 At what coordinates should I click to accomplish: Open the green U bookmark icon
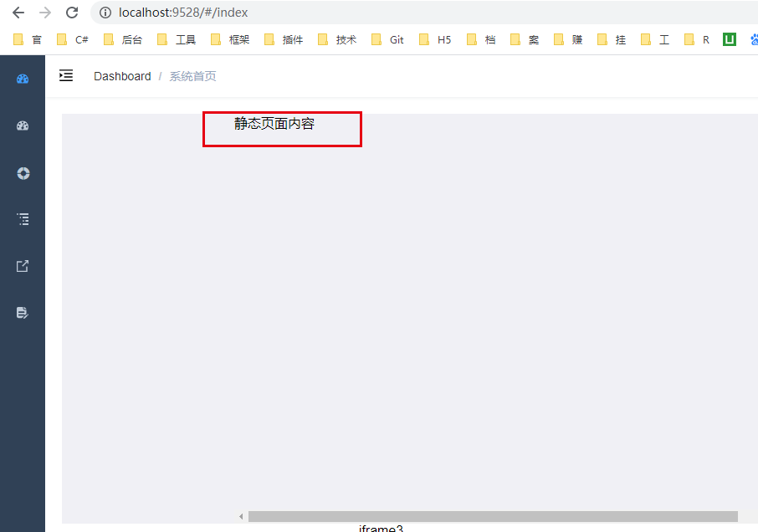(730, 39)
